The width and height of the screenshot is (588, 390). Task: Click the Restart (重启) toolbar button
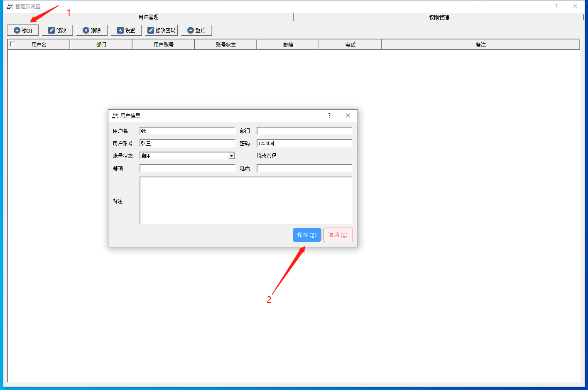(196, 30)
